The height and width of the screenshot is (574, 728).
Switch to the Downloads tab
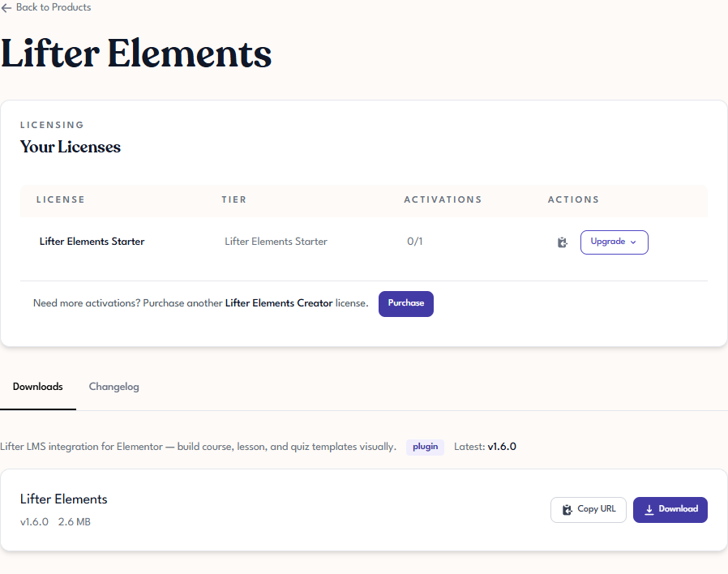tap(37, 387)
